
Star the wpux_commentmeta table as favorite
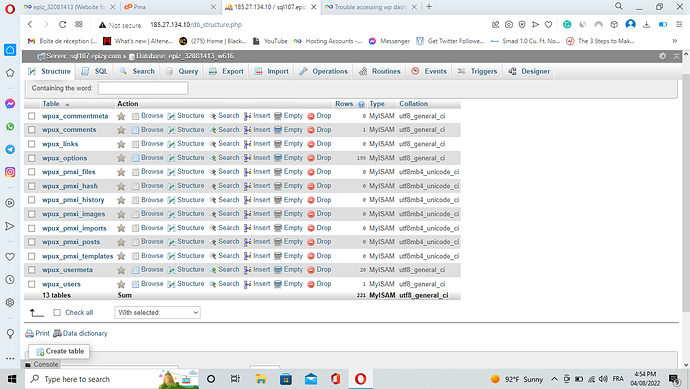click(121, 116)
